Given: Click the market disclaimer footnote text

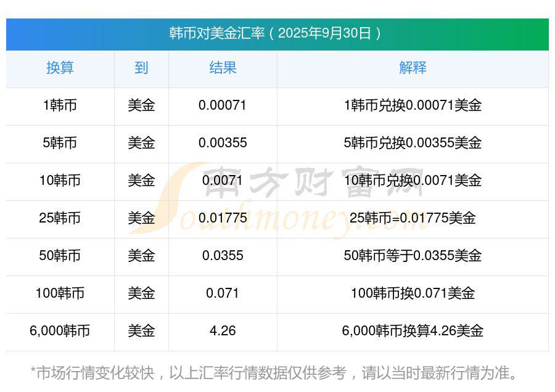Looking at the screenshot, I should [x=277, y=373].
